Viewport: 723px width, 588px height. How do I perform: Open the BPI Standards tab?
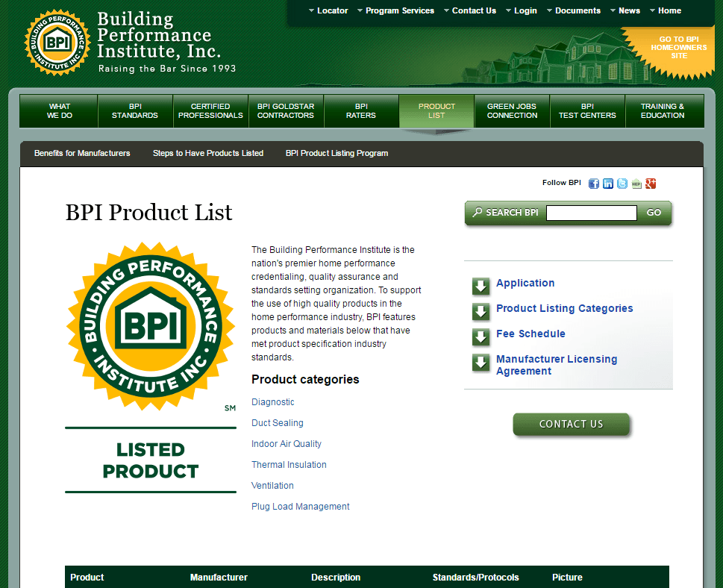(135, 110)
